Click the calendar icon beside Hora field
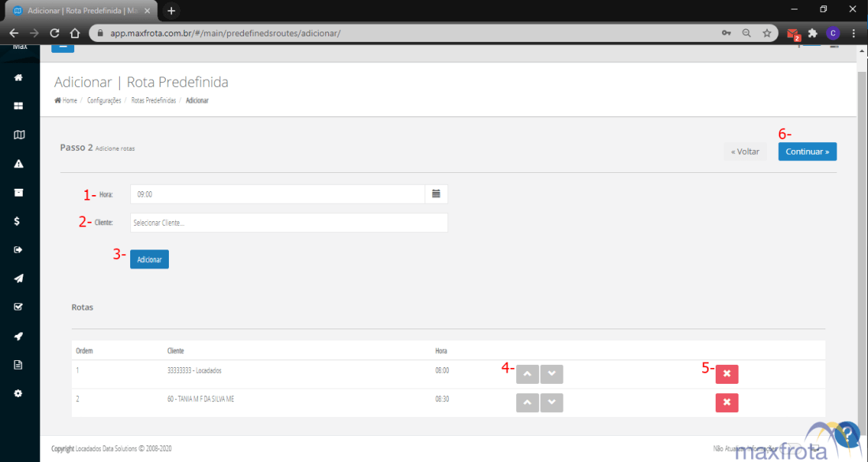868x462 pixels. (436, 193)
